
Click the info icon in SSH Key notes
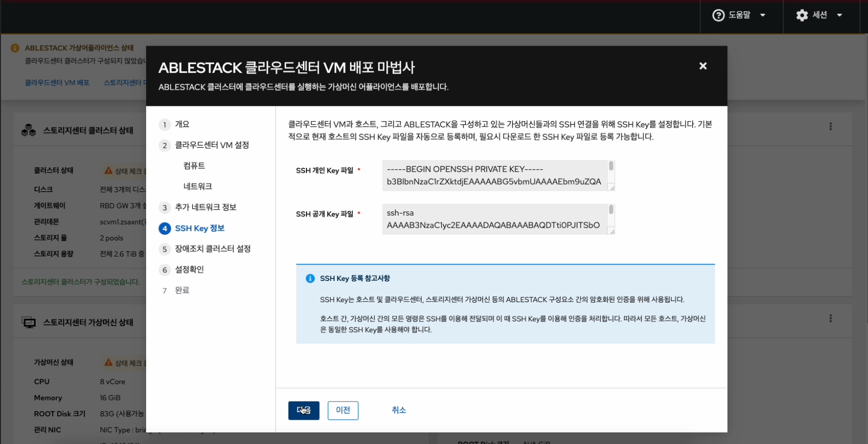310,278
